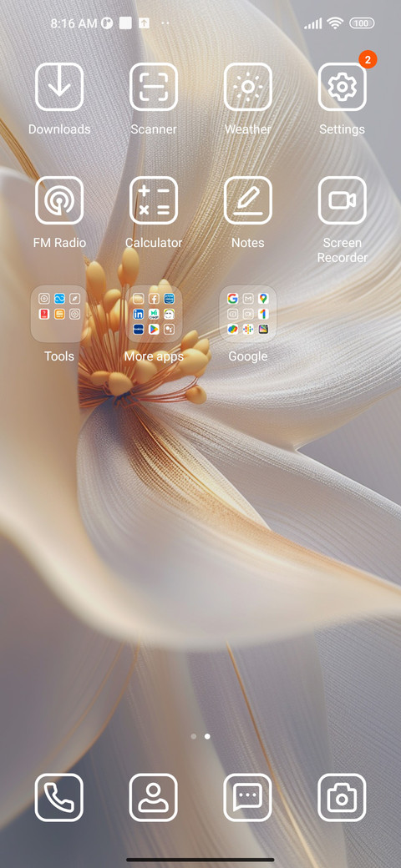The width and height of the screenshot is (401, 868).
Task: Open the Calculator app
Action: point(154,200)
